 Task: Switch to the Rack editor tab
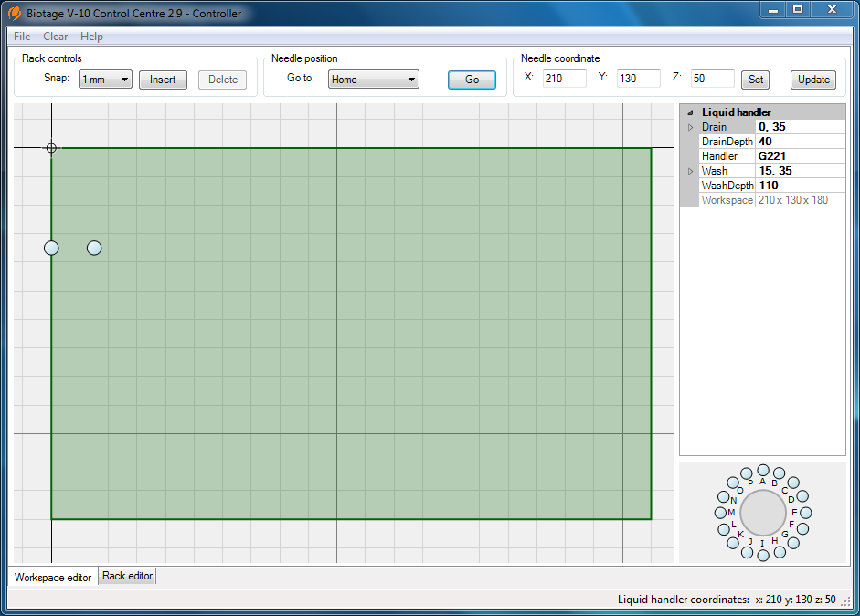(x=127, y=576)
